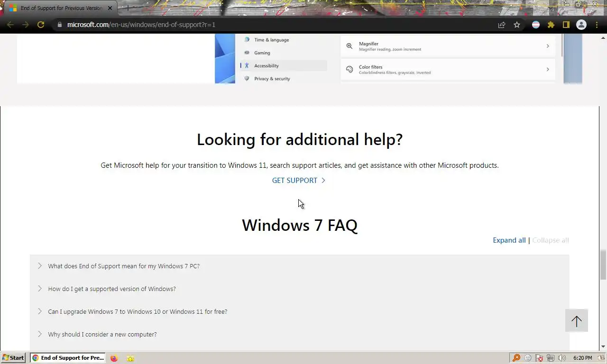Click the scrollbar down arrow
Viewport: 607px width, 364px height.
[603, 347]
